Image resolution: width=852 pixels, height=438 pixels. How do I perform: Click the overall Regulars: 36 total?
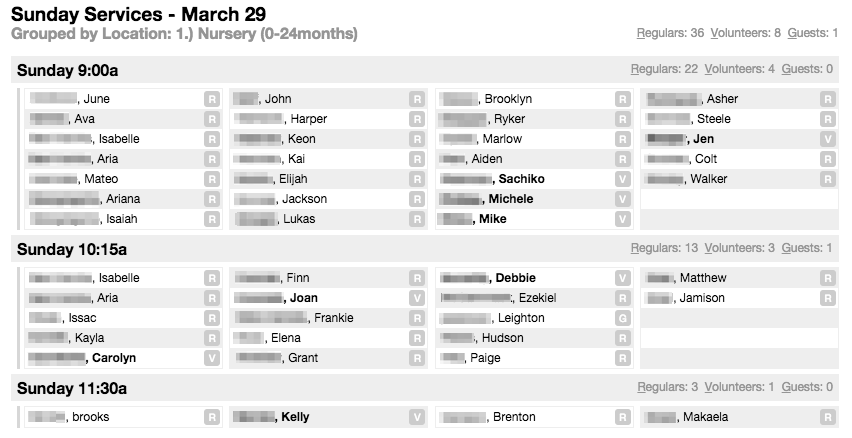(x=670, y=34)
